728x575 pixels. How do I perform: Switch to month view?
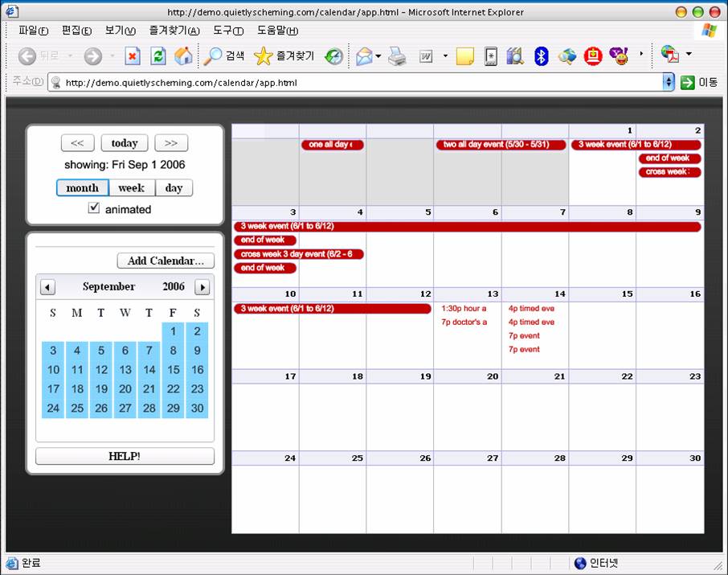tap(83, 188)
